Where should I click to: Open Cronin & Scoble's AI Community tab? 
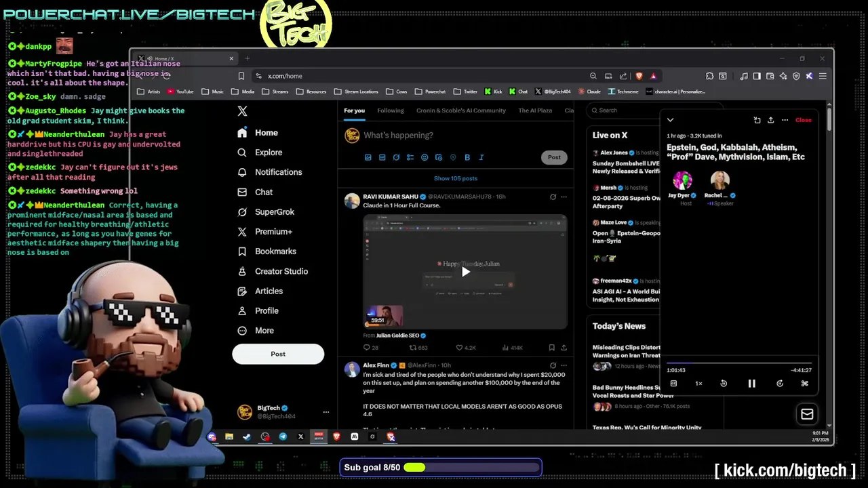461,110
